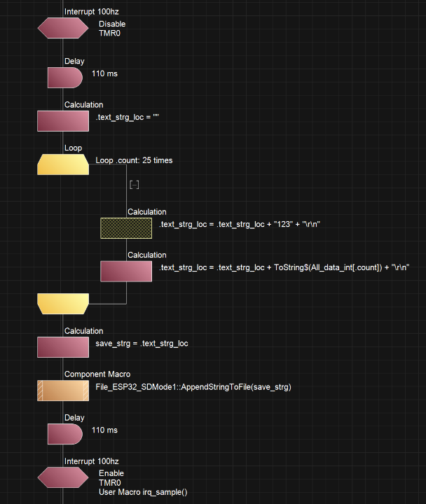The height and width of the screenshot is (504, 426).
Task: Collapse the loop using the [-] toggle
Action: [134, 185]
